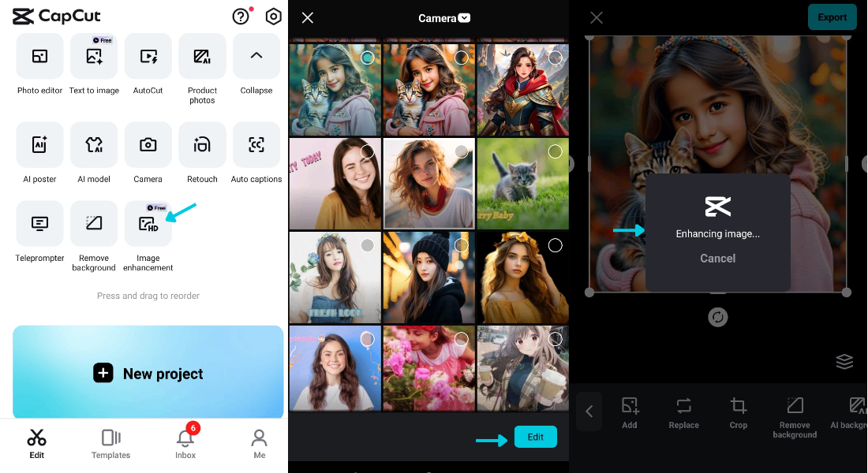
Task: Open the settings hexagon icon
Action: point(274,17)
